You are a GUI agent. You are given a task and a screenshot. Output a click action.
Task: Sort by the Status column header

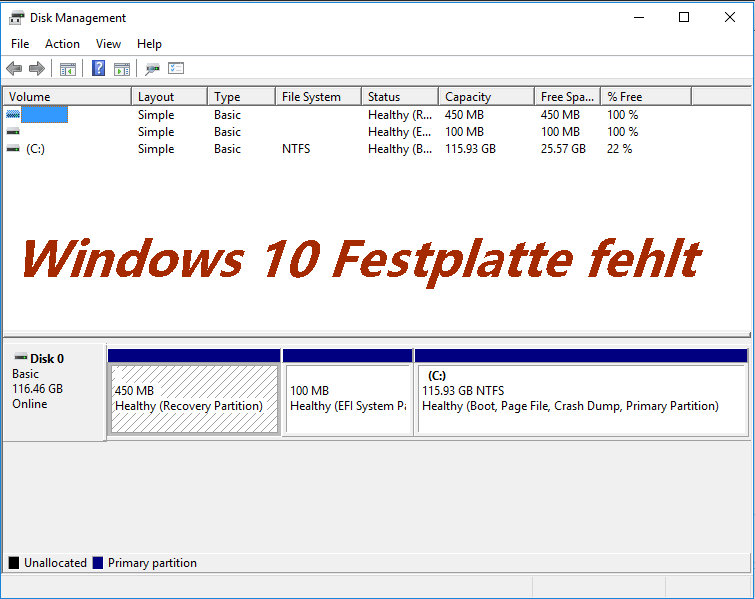[x=401, y=97]
